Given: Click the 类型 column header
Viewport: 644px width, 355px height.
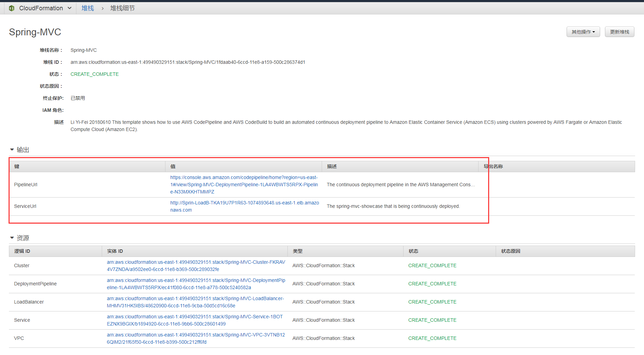Looking at the screenshot, I should [x=345, y=251].
